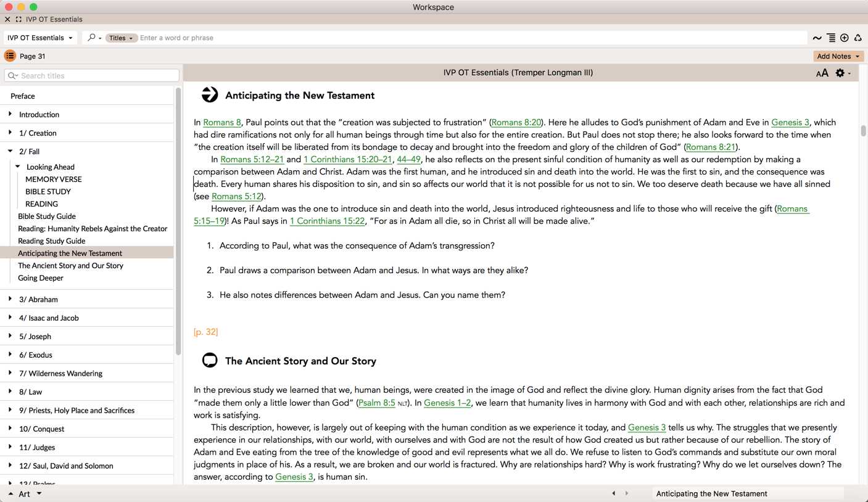Expand the 12/ Saul, David and Solomon chapter
The width and height of the screenshot is (868, 502).
[x=10, y=466]
